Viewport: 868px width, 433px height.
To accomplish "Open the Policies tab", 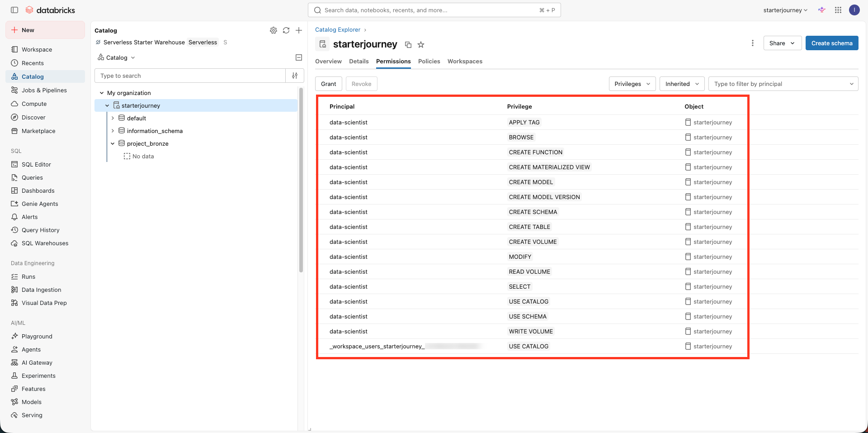I will 429,61.
